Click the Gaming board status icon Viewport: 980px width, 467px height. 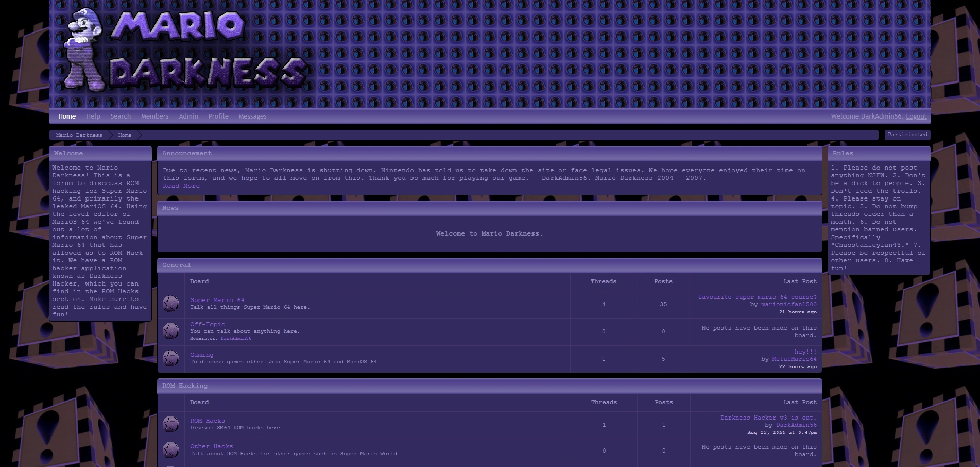[170, 358]
